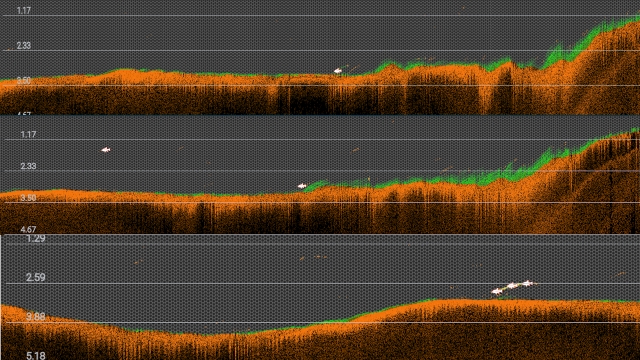
Task: Select the upper-left fish icon in middle panel
Action: [x=106, y=150]
